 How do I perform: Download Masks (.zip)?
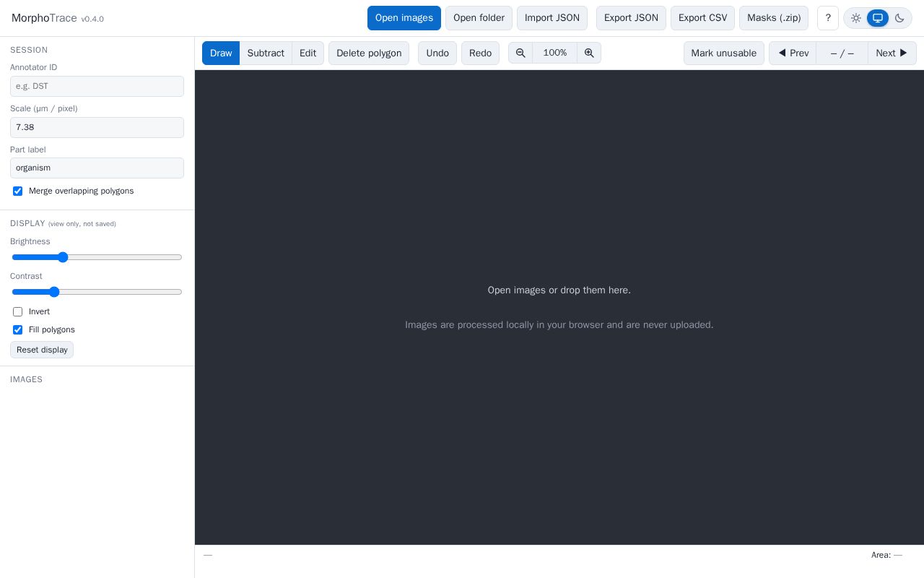[x=774, y=18]
